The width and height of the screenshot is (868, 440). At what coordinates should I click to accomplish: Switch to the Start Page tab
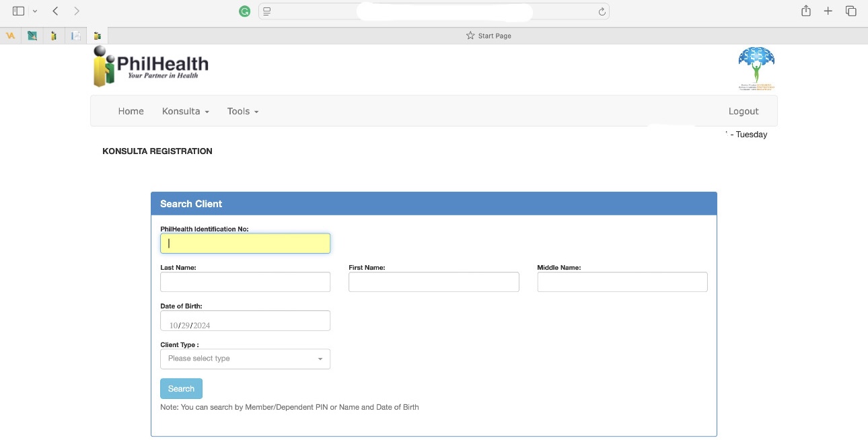pyautogui.click(x=489, y=36)
